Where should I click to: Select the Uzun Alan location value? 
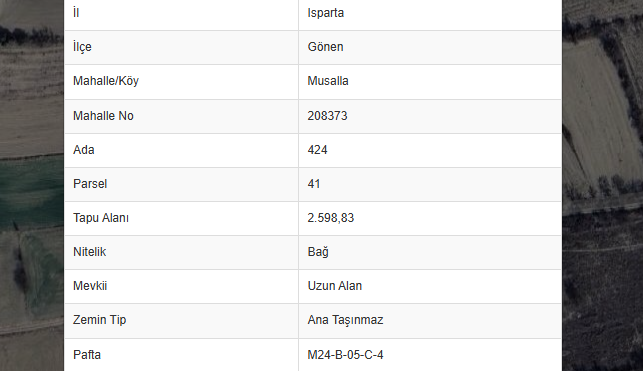point(335,286)
